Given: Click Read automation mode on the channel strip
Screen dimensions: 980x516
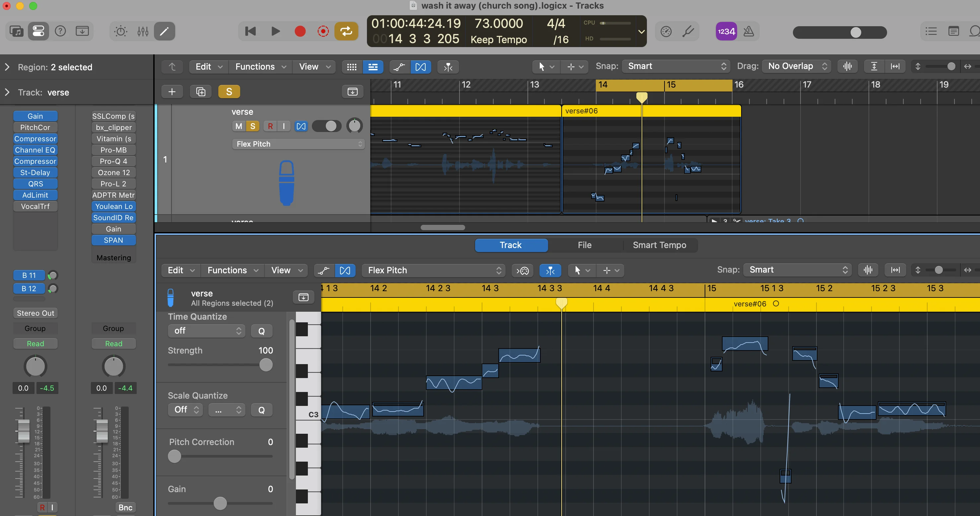Looking at the screenshot, I should [35, 343].
